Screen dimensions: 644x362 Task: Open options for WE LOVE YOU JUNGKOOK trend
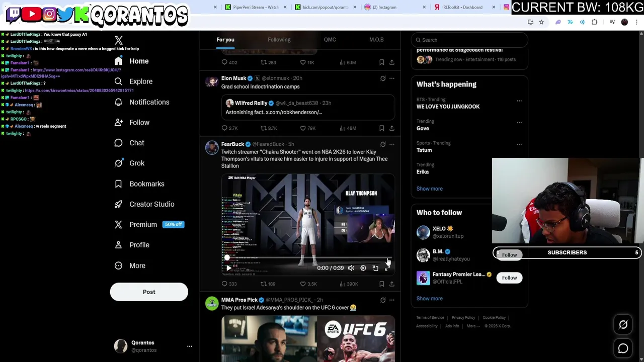[519, 101]
